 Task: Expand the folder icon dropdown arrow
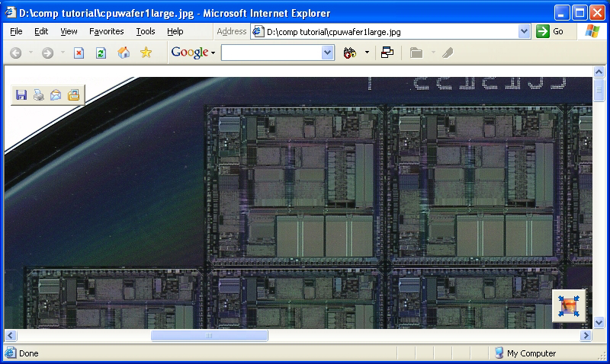(x=433, y=53)
